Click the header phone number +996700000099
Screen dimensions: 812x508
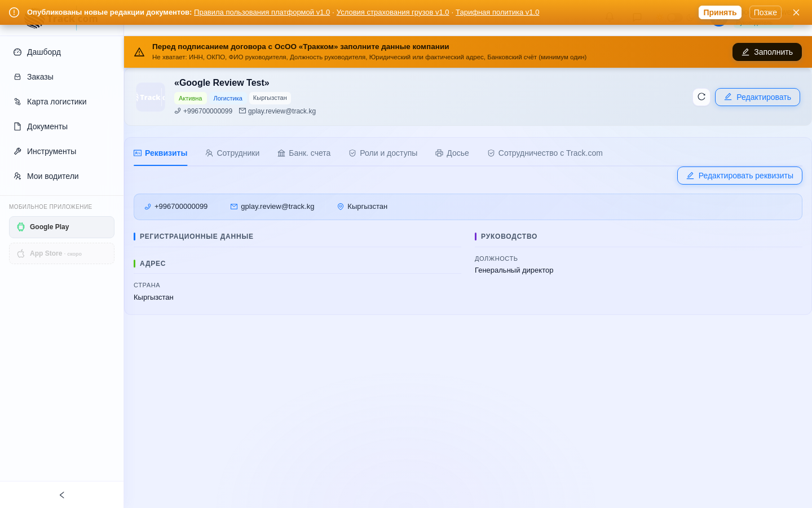click(x=208, y=111)
